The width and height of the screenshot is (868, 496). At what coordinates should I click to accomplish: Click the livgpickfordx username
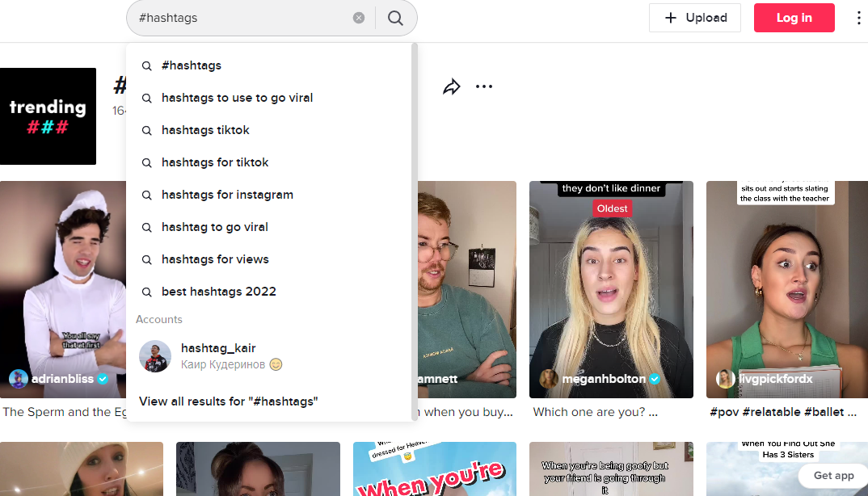coord(776,379)
